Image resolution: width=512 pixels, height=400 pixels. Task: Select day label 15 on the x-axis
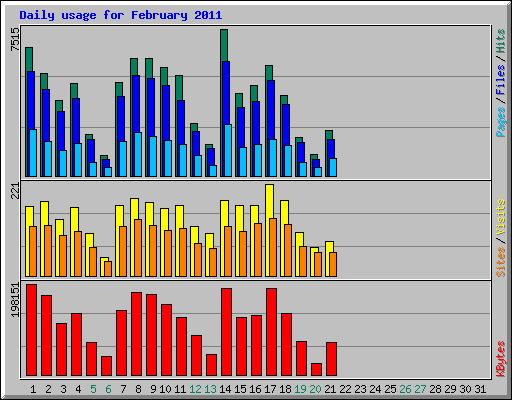240,389
